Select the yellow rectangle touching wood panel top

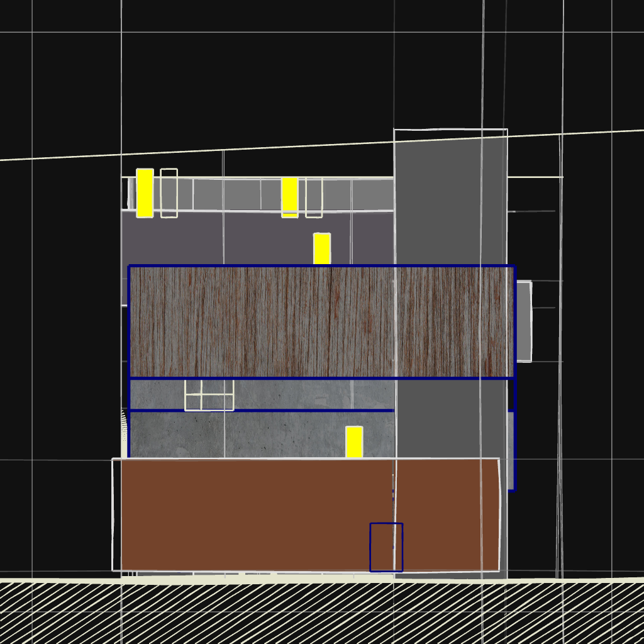pos(322,249)
